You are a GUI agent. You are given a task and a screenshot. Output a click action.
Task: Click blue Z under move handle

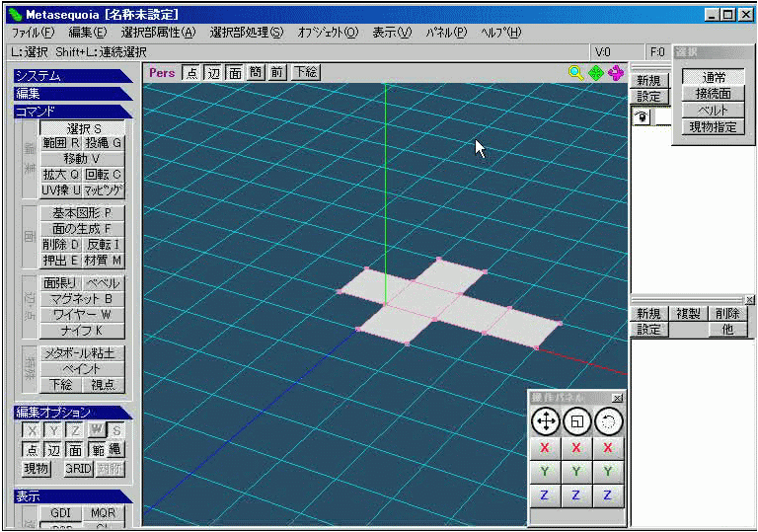coord(545,495)
